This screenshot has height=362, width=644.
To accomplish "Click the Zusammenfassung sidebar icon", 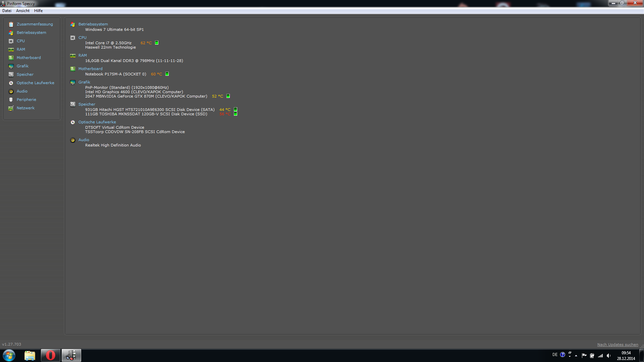I will tap(11, 24).
